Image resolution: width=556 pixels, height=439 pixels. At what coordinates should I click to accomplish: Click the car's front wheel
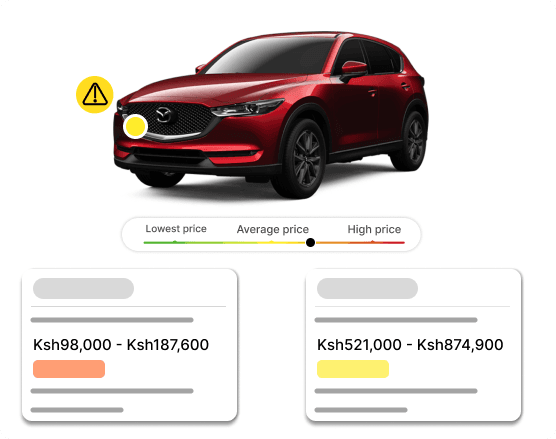(x=301, y=159)
